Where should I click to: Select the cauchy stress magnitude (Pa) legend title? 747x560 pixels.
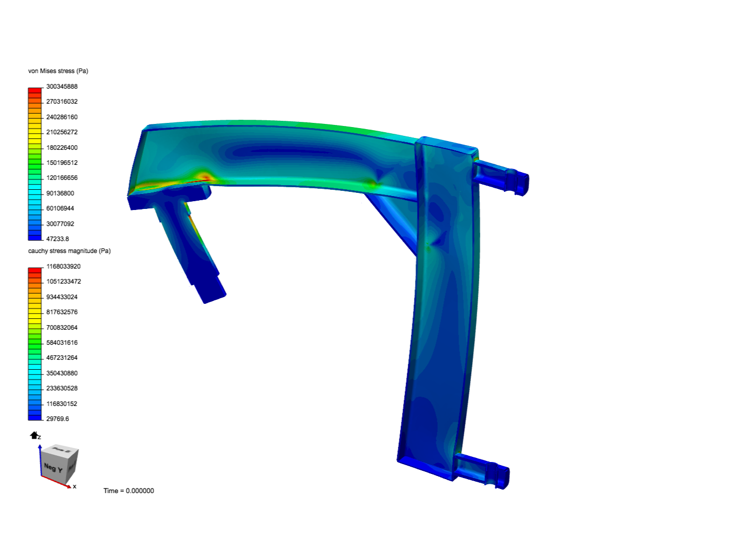[x=70, y=251]
